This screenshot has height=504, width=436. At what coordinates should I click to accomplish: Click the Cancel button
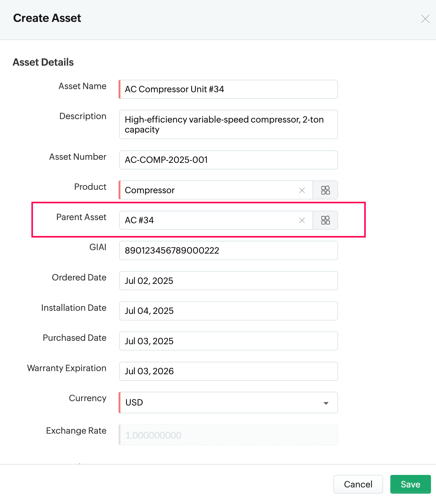click(358, 484)
